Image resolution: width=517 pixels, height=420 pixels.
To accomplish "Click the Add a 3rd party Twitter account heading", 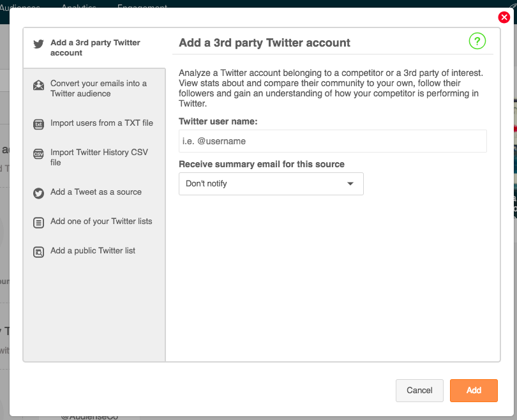I will click(264, 43).
